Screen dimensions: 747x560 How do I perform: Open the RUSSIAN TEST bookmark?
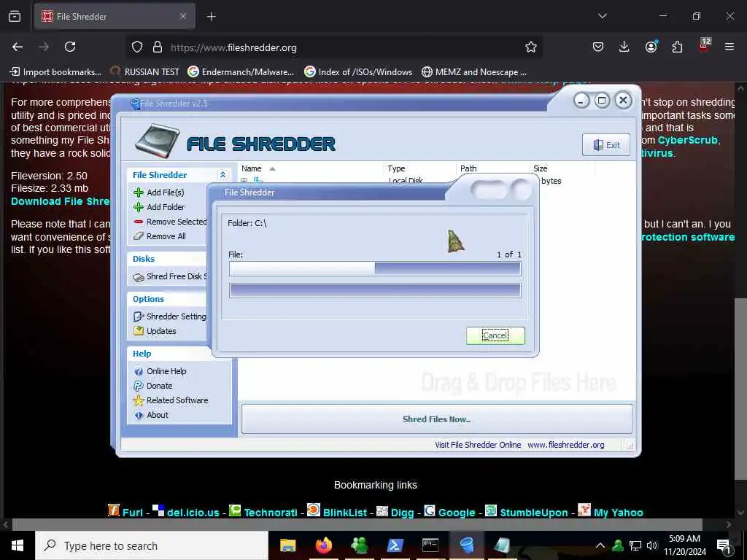[145, 72]
